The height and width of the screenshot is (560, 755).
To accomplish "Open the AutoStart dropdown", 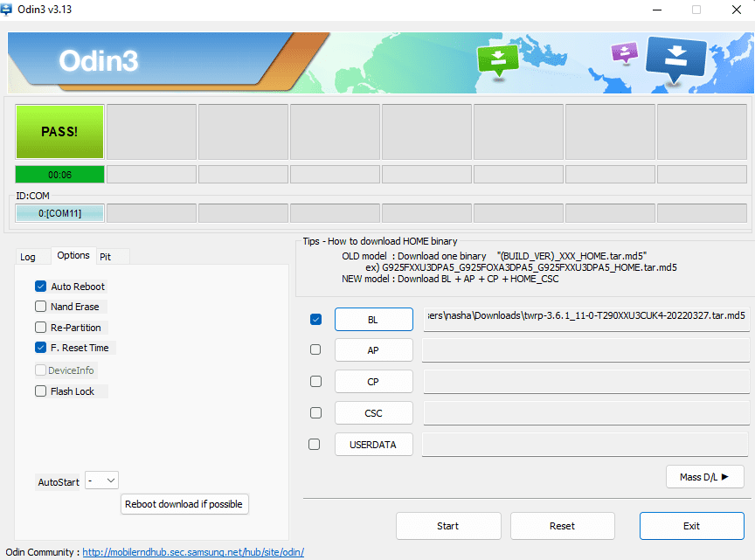I will coord(102,480).
